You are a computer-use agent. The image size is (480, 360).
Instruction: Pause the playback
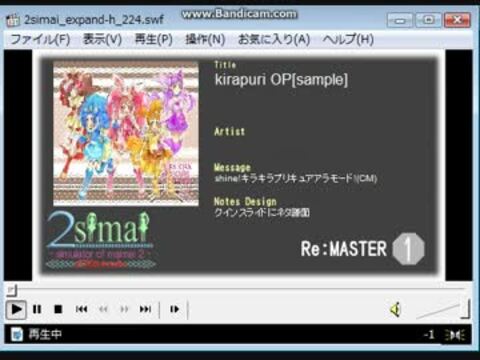tap(37, 309)
